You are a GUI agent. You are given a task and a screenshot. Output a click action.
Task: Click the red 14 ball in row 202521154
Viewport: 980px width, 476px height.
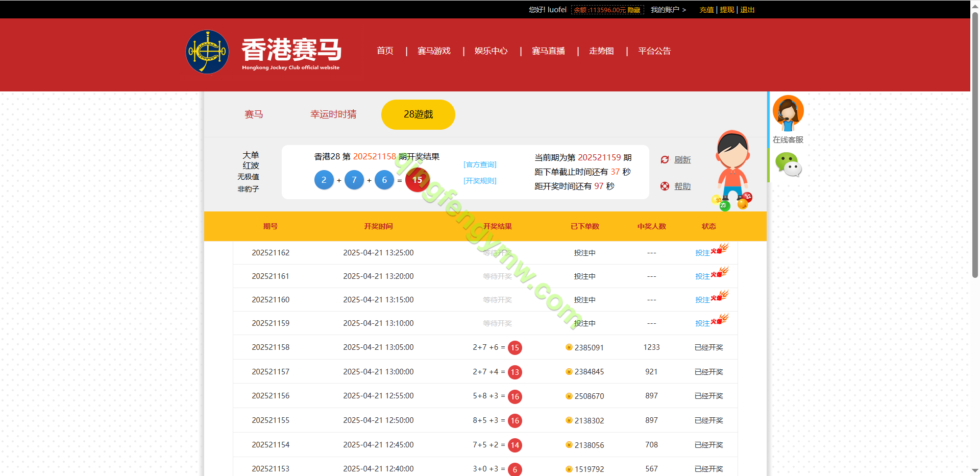click(515, 445)
